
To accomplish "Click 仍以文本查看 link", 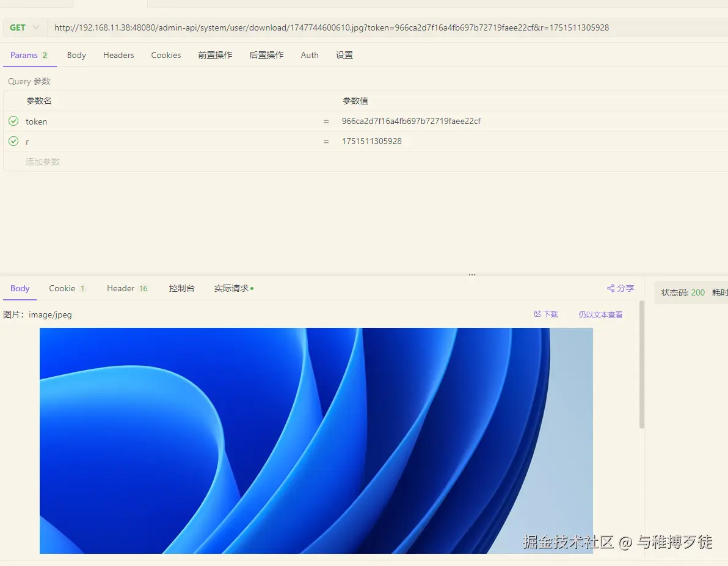I will (x=600, y=314).
